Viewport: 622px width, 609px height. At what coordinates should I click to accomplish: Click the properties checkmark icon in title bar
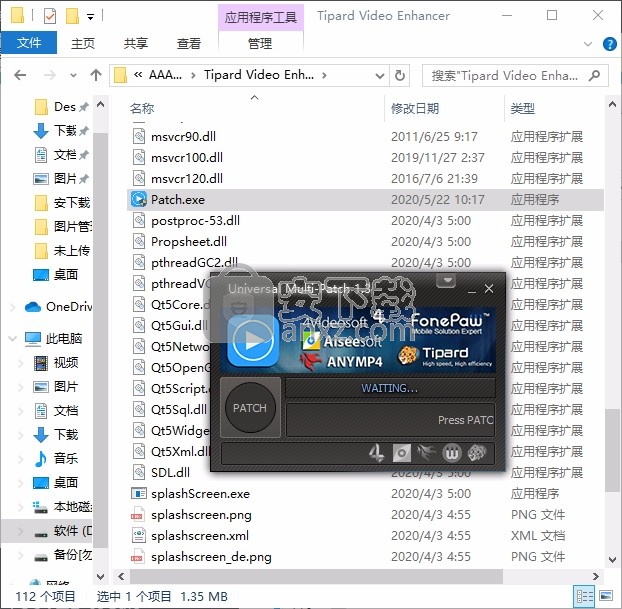(50, 16)
